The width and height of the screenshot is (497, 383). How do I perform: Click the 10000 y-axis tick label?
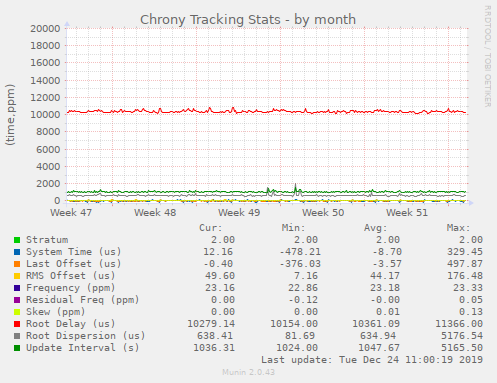tap(45, 115)
